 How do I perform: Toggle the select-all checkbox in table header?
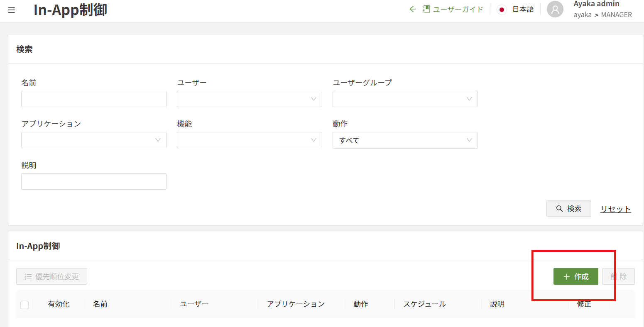point(24,305)
